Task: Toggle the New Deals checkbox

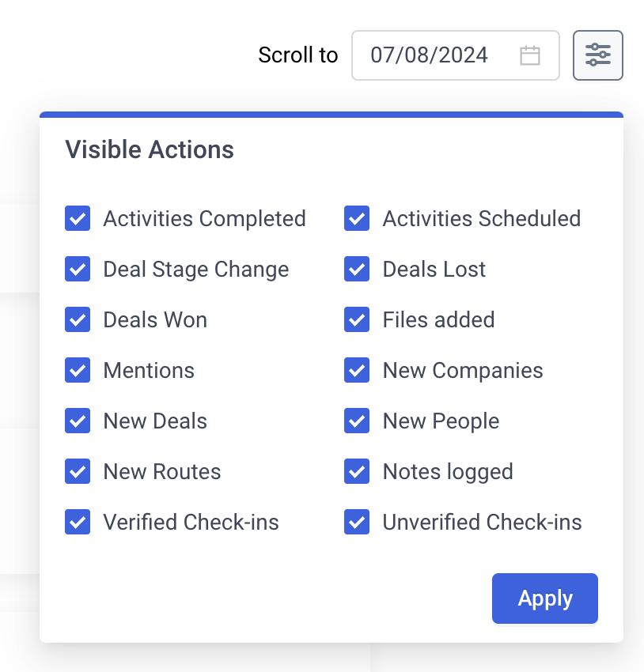Action: coord(78,421)
